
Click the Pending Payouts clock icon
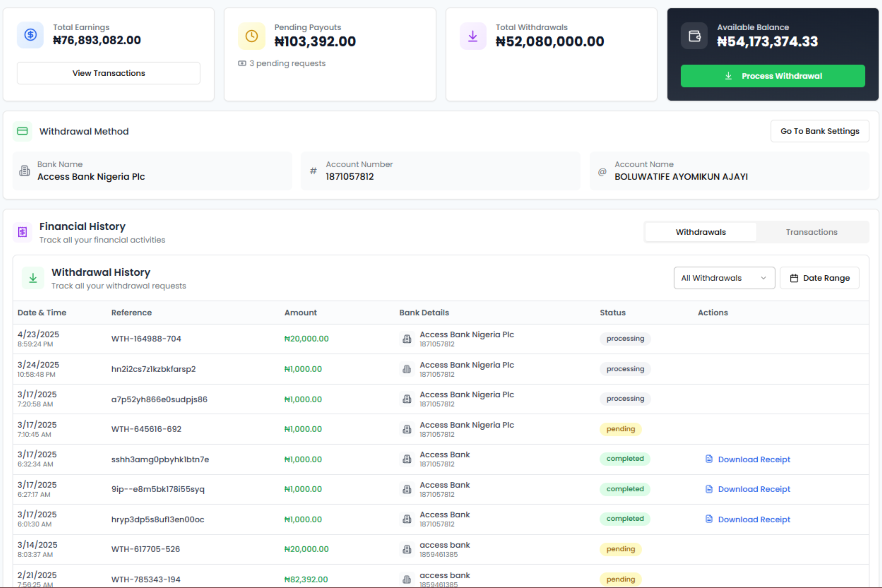pyautogui.click(x=251, y=36)
